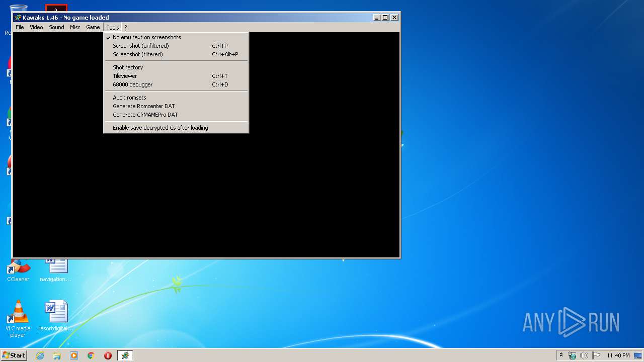Open the CCleaner desktop shortcut
The image size is (644, 362).
click(18, 269)
